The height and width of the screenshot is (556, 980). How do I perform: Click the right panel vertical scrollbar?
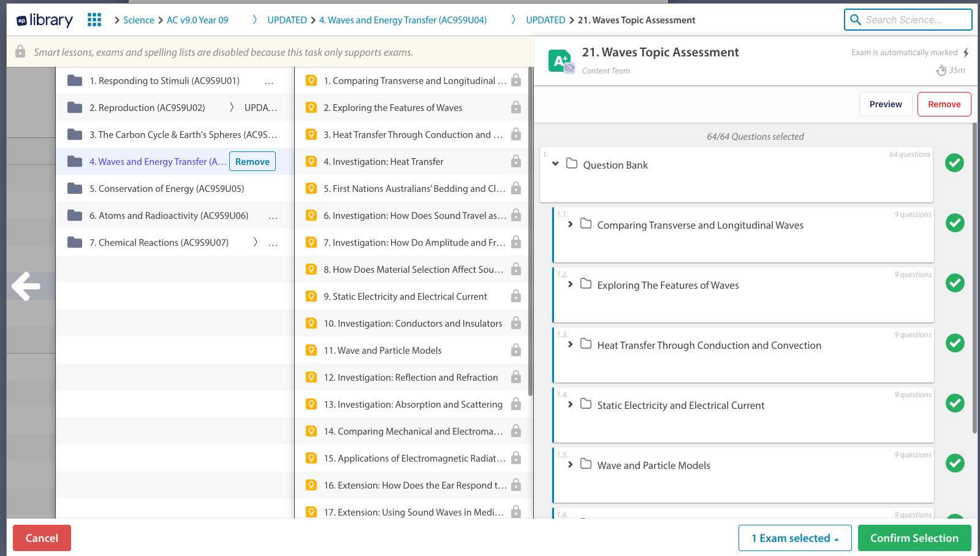(x=974, y=276)
